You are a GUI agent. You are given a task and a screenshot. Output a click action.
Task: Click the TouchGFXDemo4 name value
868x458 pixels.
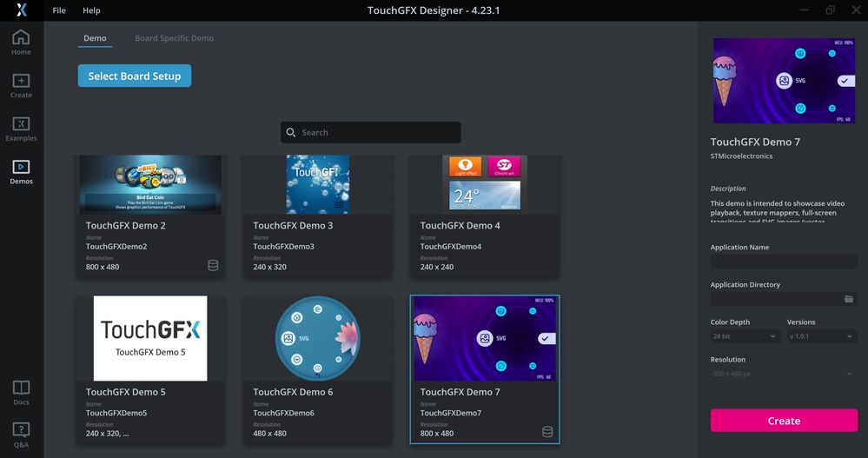[x=451, y=247]
